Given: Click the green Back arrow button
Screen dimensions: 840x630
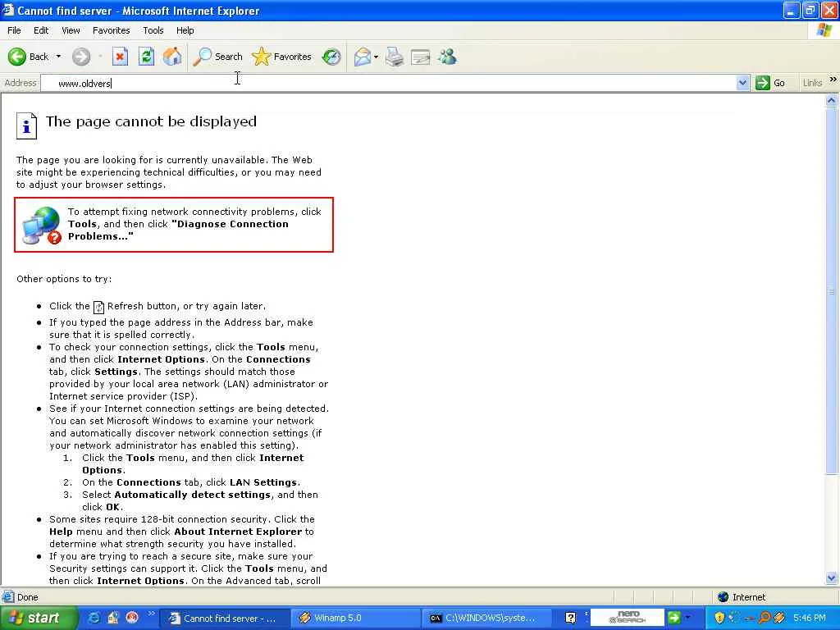Looking at the screenshot, I should (17, 57).
